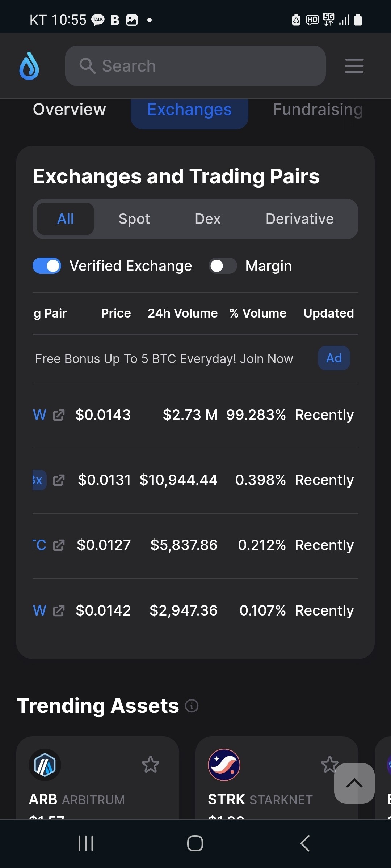Screen dimensions: 391x868
Task: Click the Trending Assets info icon
Action: 192,706
